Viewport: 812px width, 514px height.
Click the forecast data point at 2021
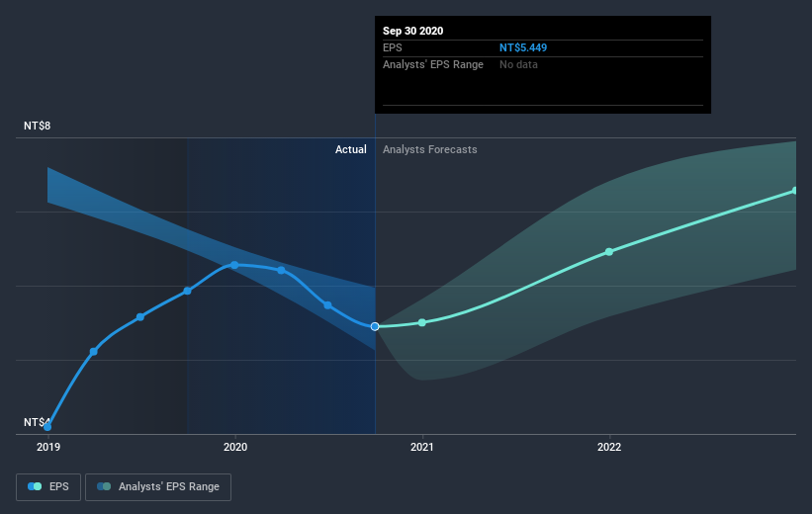click(422, 322)
